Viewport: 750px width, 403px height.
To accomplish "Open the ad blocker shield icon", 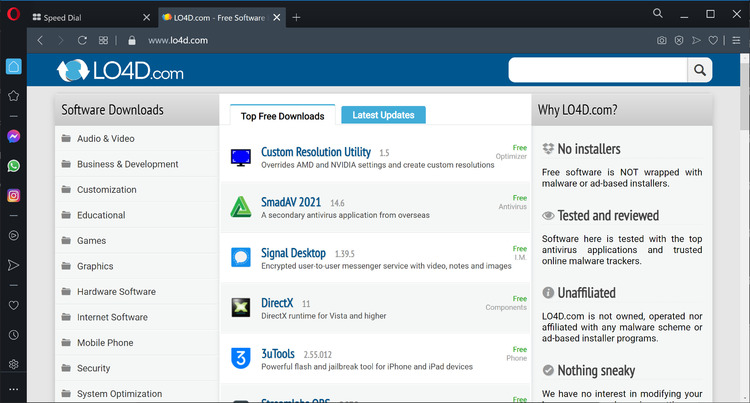I will pos(679,41).
